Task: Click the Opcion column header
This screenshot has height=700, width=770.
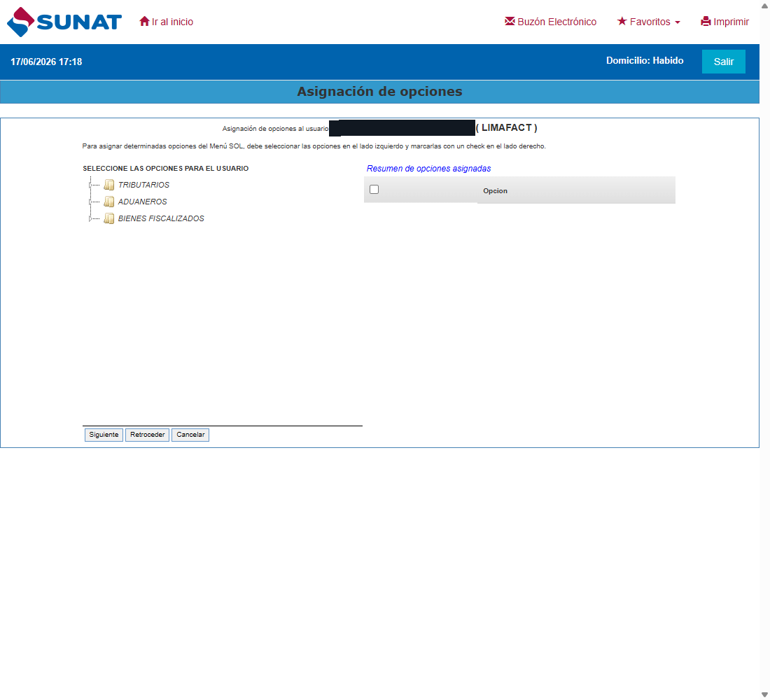Action: click(x=495, y=190)
